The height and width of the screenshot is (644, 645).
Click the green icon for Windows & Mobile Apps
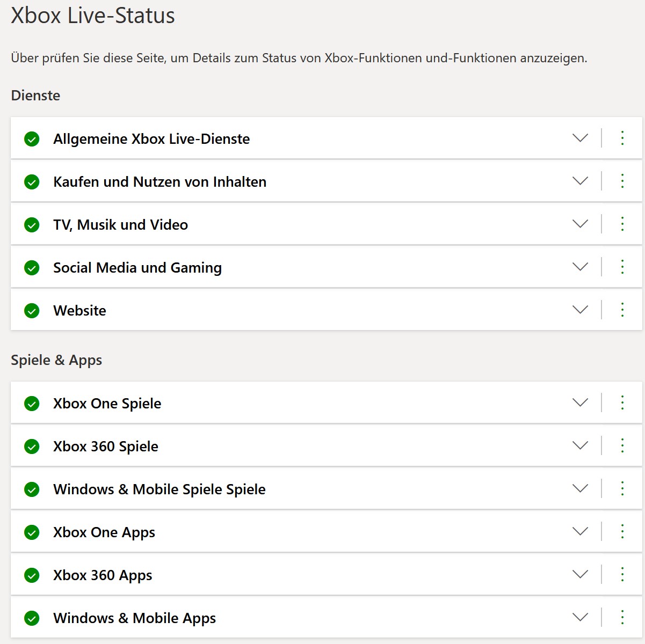tap(32, 618)
